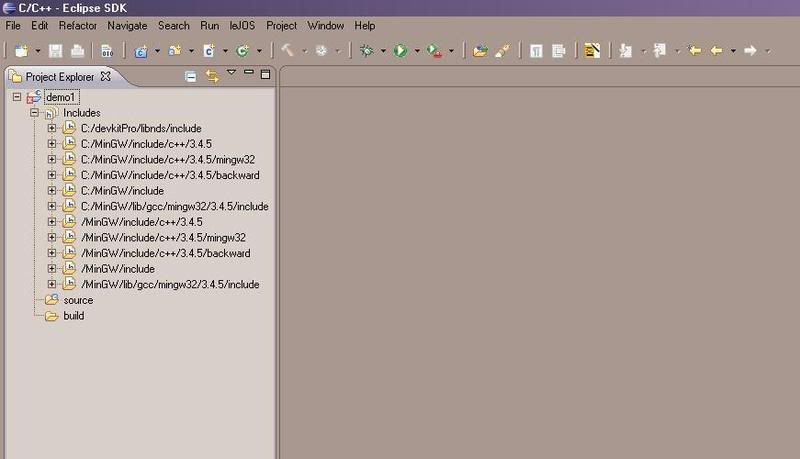This screenshot has width=800, height=459.
Task: Open the Navigate menu
Action: tap(127, 26)
